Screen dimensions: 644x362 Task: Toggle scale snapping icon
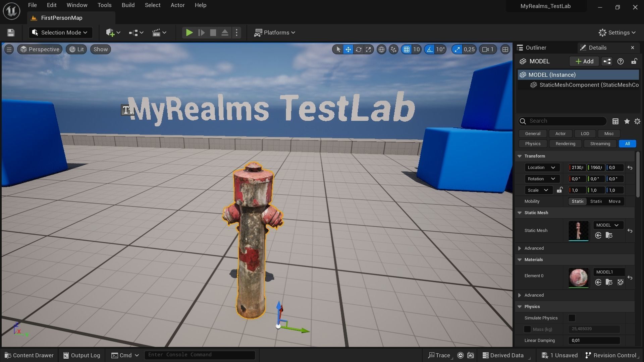(457, 49)
